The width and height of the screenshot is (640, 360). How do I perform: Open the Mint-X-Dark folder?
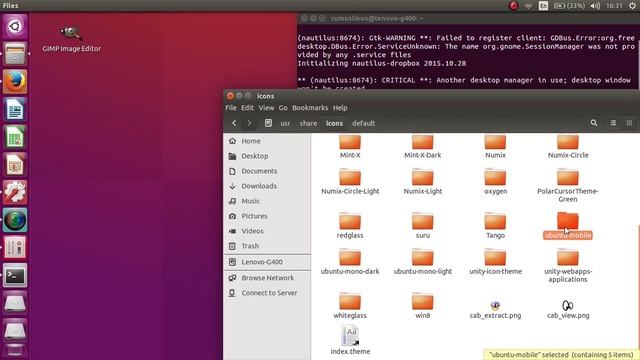[422, 146]
